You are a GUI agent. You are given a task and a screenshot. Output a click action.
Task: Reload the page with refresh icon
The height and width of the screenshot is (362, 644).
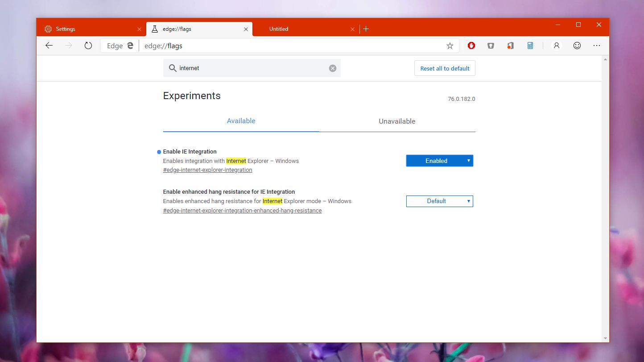(x=88, y=46)
